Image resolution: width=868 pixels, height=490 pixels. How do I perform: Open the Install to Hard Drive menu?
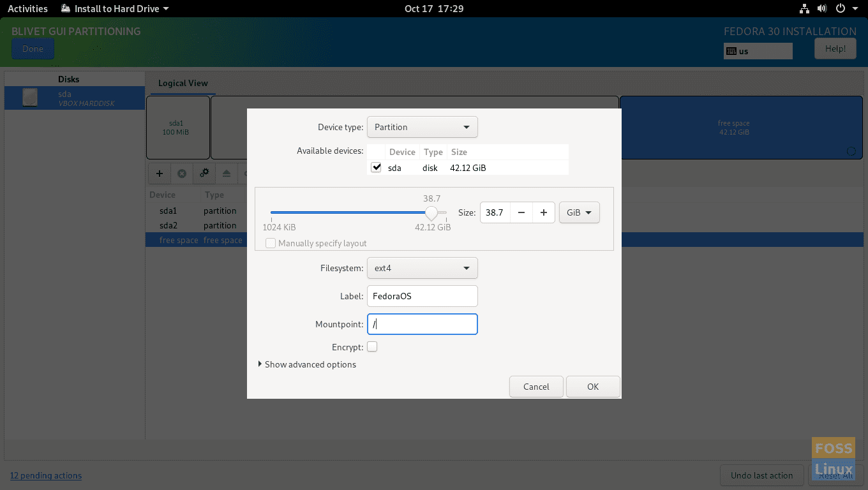[x=114, y=8]
